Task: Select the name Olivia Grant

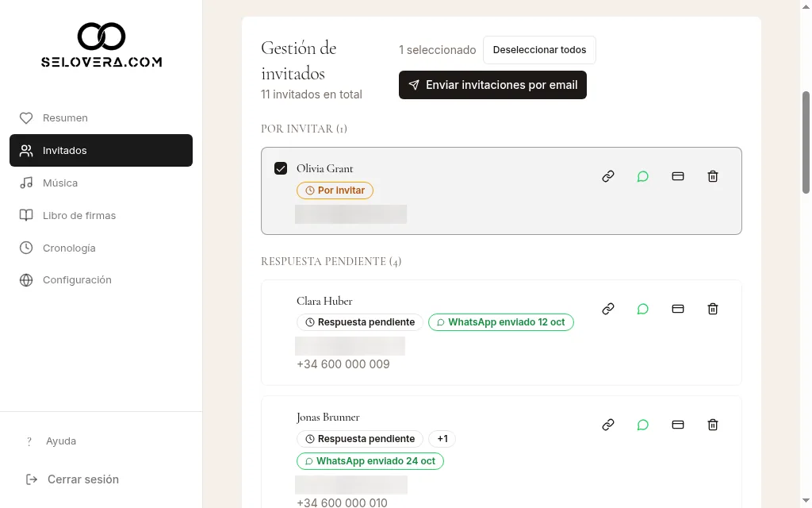Action: click(x=324, y=168)
